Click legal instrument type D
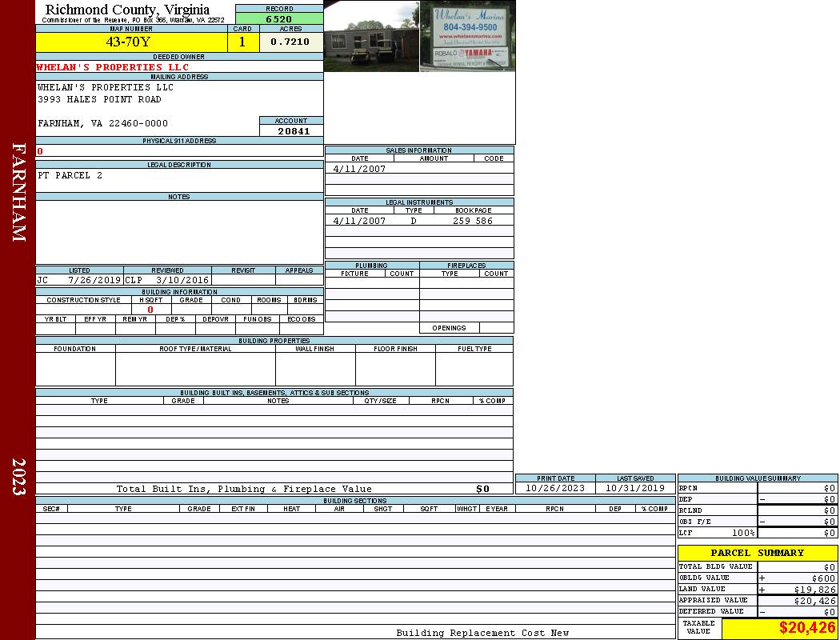The width and height of the screenshot is (840, 640). 414,221
